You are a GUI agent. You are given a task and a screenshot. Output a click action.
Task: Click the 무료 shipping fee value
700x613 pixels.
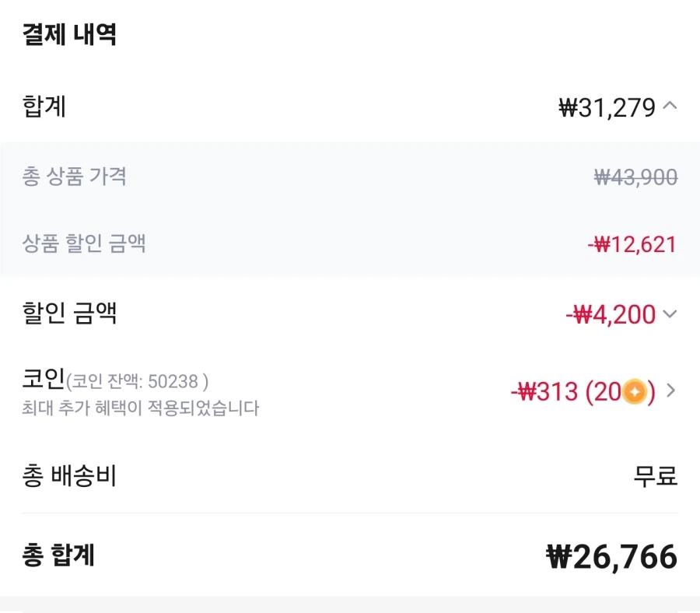click(656, 475)
